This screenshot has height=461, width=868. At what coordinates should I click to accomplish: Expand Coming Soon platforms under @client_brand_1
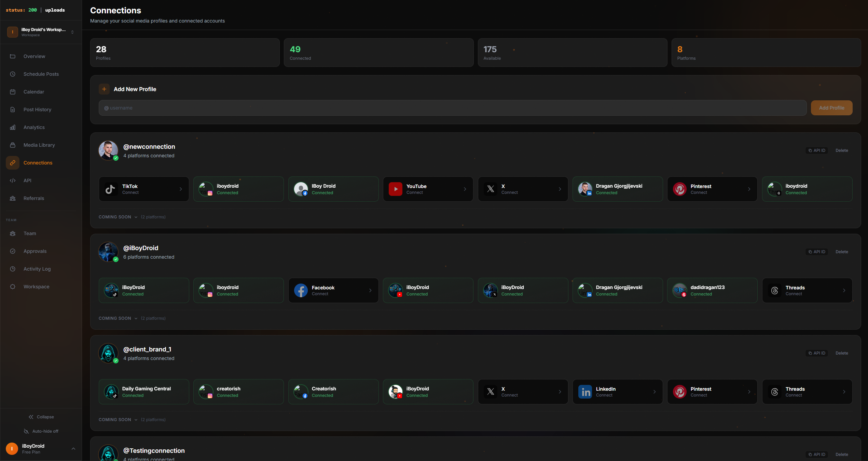132,420
